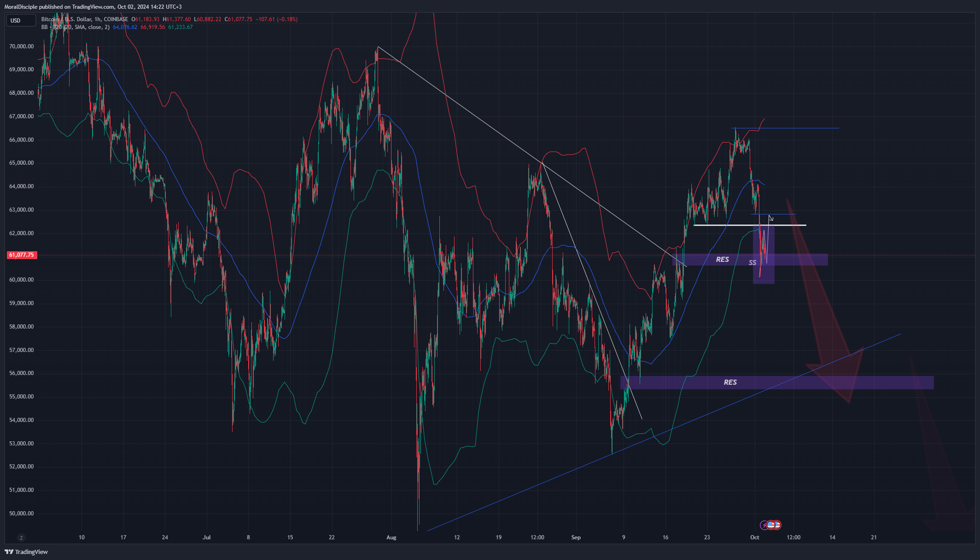Screen dimensions: 980x560
Task: Click the Jul label on time axis
Action: tap(206, 537)
